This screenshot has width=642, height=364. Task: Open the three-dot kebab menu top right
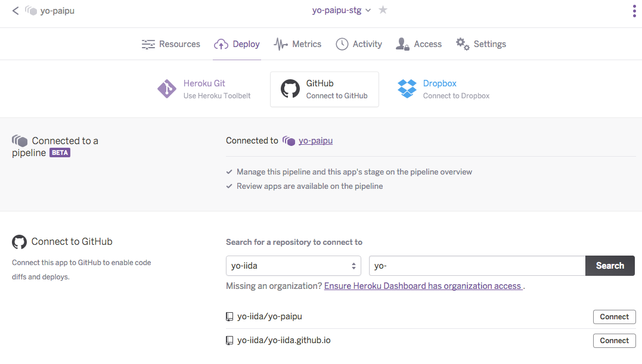tap(634, 11)
